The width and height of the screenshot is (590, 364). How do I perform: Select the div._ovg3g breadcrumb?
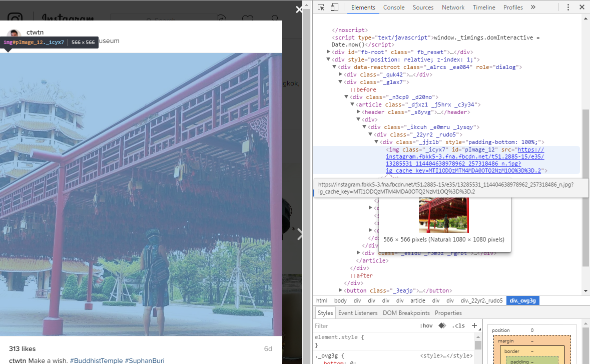(x=522, y=300)
